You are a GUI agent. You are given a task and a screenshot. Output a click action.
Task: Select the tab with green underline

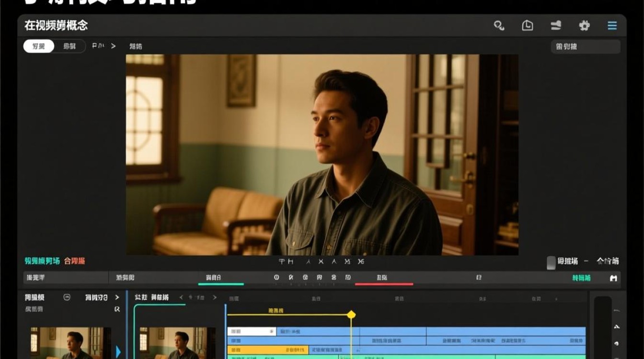coord(214,278)
